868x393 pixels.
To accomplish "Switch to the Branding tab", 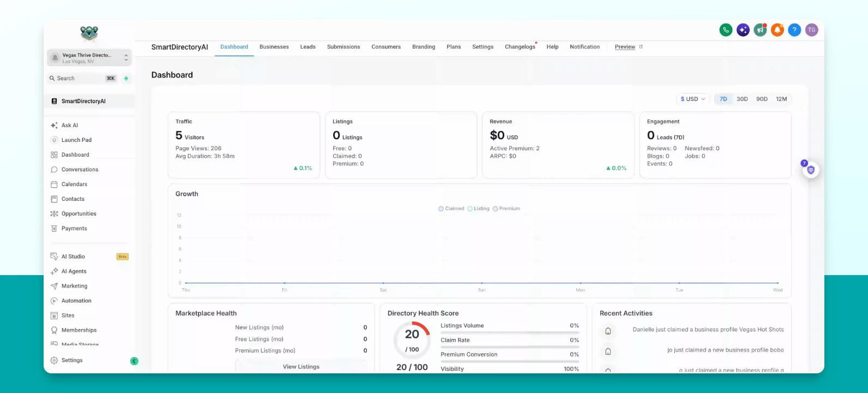I will 424,47.
